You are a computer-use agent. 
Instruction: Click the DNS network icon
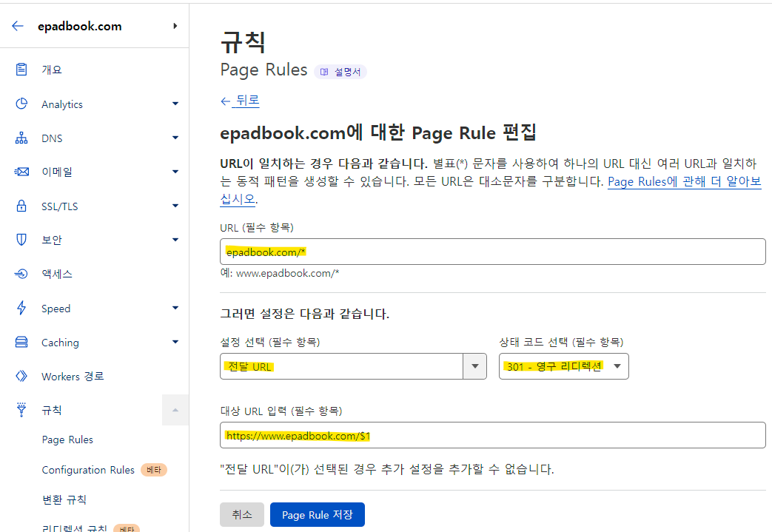point(21,138)
